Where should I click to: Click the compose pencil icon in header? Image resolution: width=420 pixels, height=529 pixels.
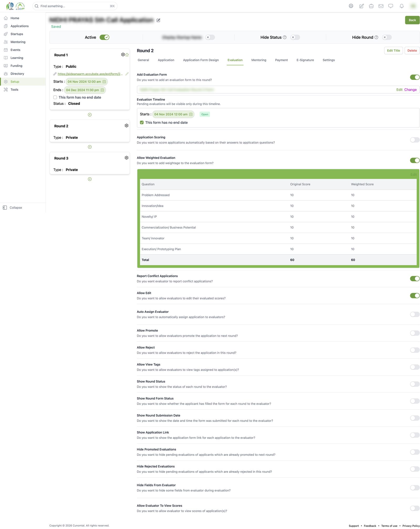coord(361,6)
